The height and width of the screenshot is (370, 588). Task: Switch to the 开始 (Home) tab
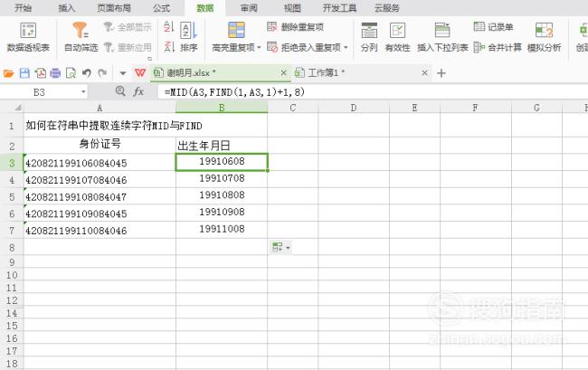point(23,8)
